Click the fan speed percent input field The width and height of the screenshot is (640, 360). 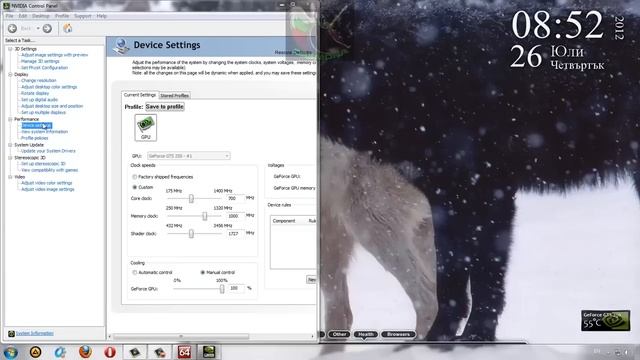tap(237, 288)
